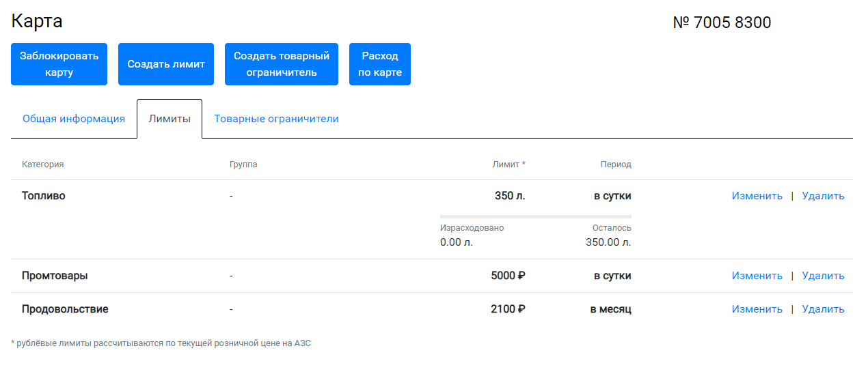Edit the Продовольствие limit with Изменить
This screenshot has width=868, height=372.
point(757,309)
